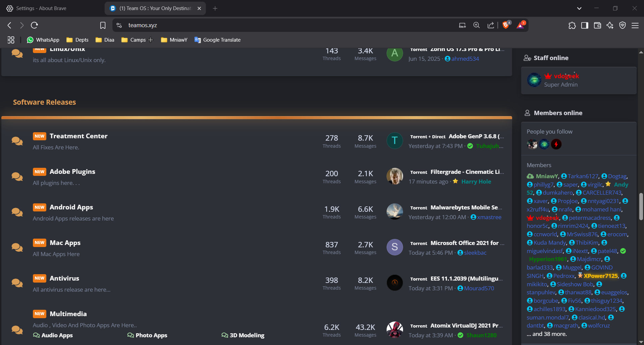Open a new tab with plus button
Screen dimensions: 644x345
coord(215,8)
